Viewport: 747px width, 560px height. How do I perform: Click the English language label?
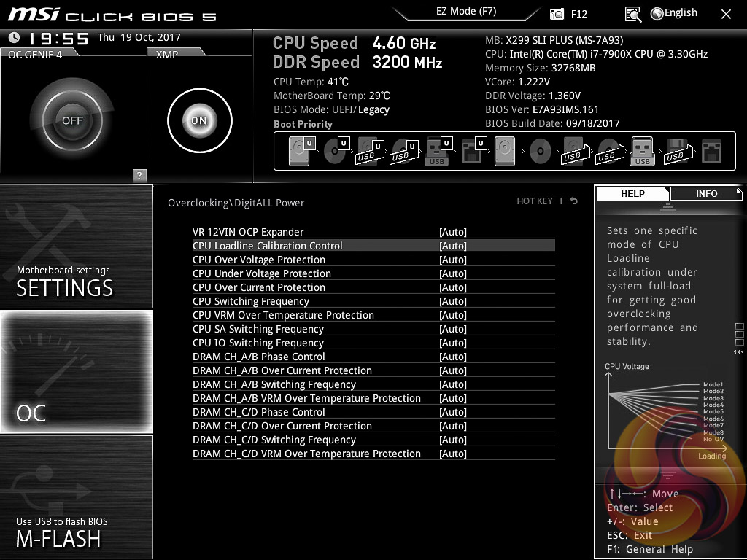(x=681, y=13)
